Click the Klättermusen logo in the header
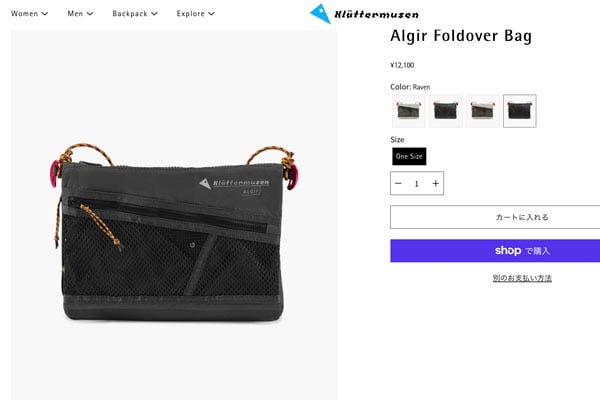 [x=364, y=14]
